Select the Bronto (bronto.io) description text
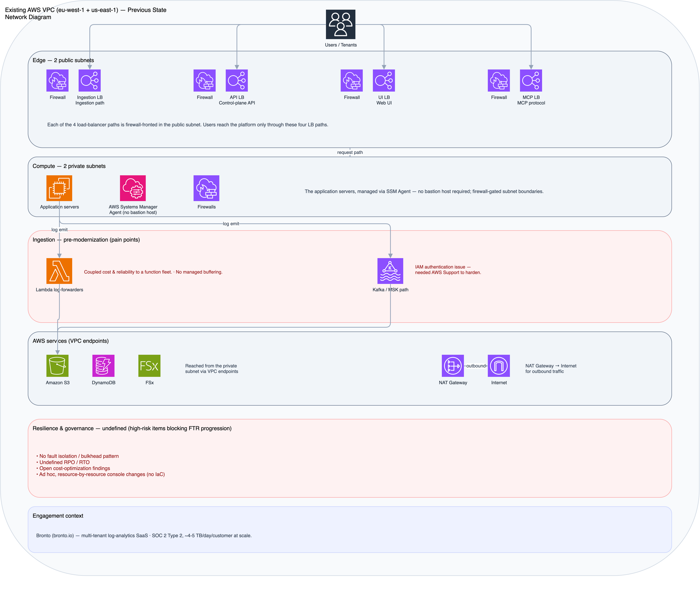 pos(144,536)
